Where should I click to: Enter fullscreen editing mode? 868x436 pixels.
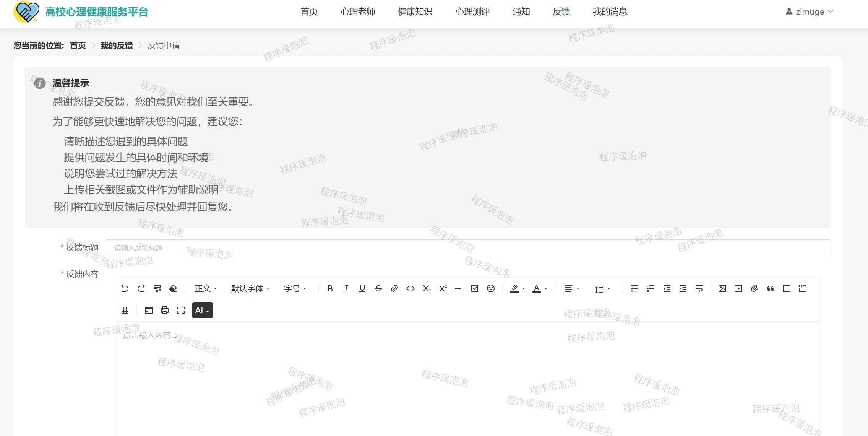click(x=181, y=310)
